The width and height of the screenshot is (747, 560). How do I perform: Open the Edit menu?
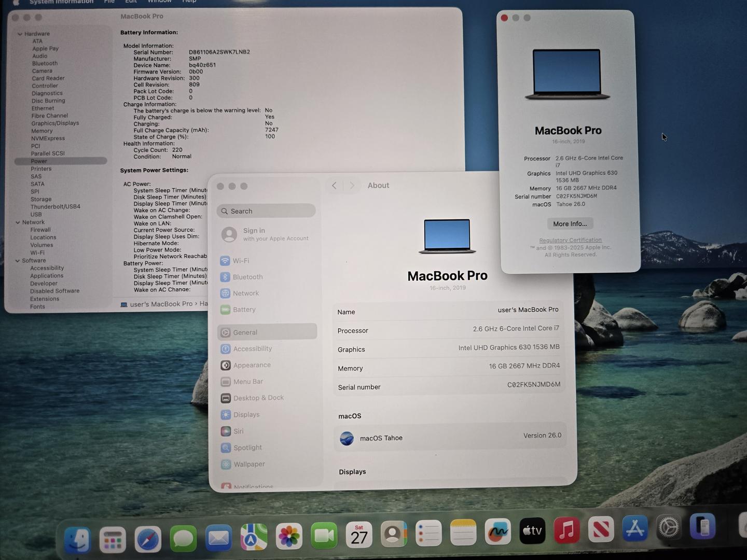(x=131, y=2)
